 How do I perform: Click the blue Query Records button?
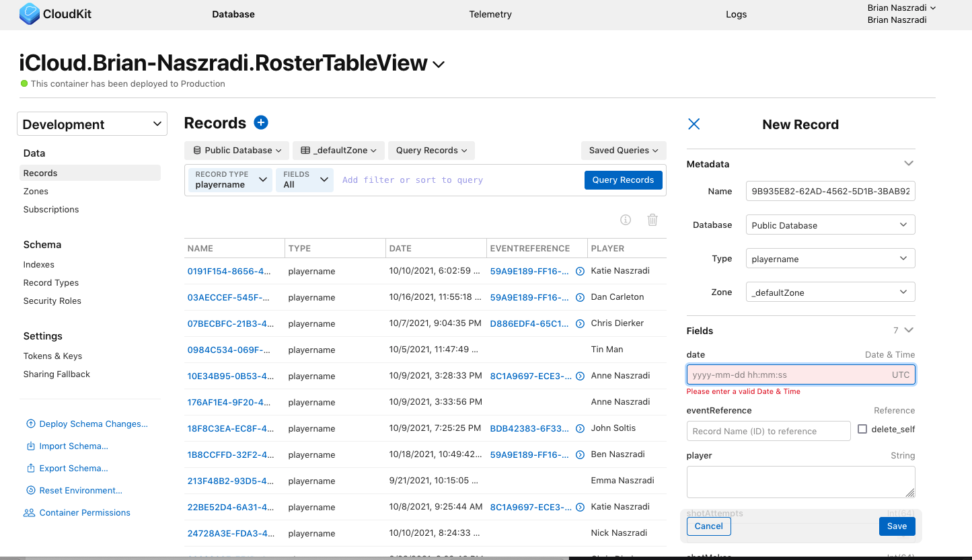[624, 179]
